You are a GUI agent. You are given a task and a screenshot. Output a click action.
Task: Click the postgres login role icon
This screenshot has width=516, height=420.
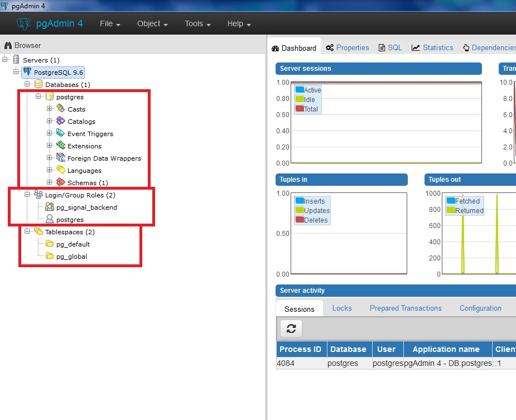[50, 219]
